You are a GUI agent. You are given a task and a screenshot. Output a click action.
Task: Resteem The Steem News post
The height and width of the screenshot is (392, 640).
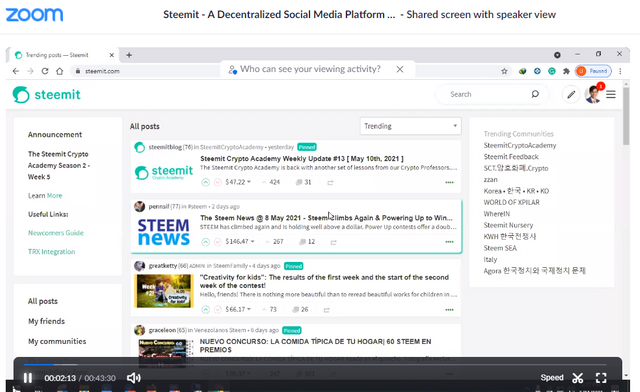point(333,242)
